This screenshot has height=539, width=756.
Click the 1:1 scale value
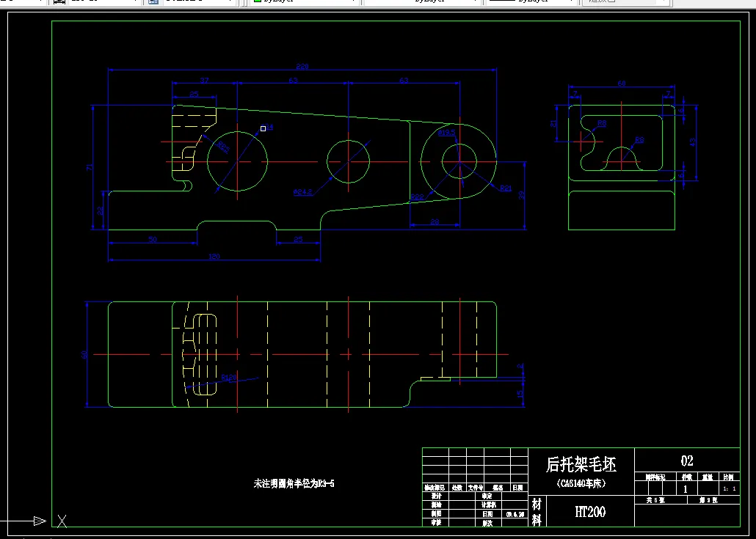[x=730, y=488]
